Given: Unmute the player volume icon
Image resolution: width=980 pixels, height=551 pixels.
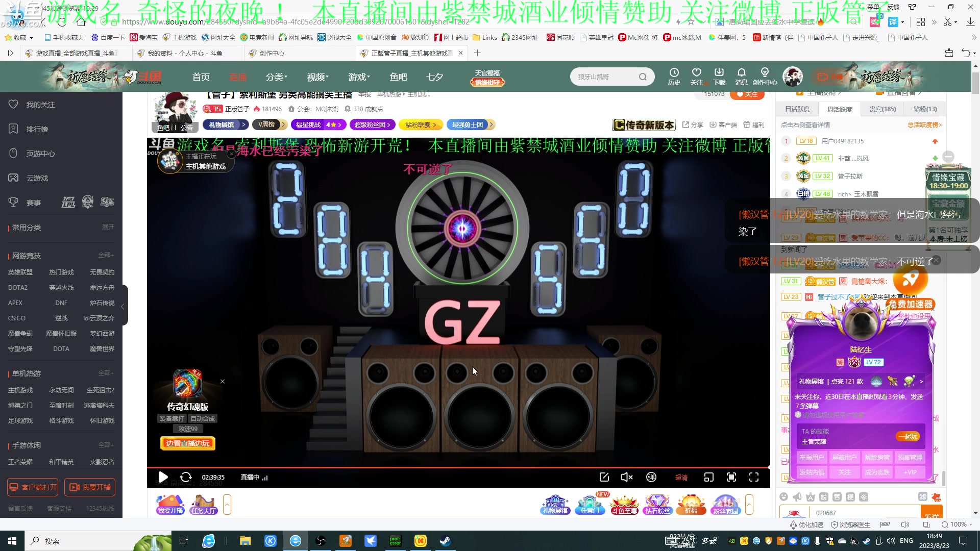Looking at the screenshot, I should click(x=627, y=477).
